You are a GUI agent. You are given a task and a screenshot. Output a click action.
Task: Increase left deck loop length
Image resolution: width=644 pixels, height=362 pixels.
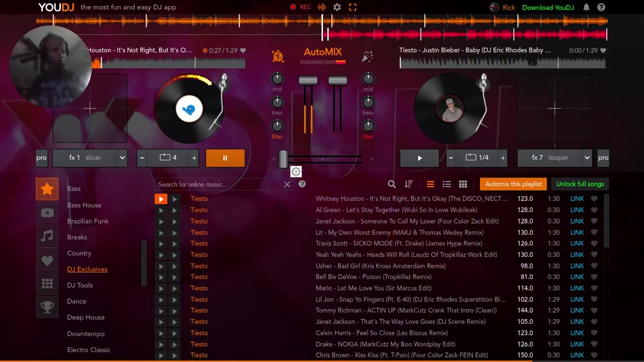coord(194,158)
